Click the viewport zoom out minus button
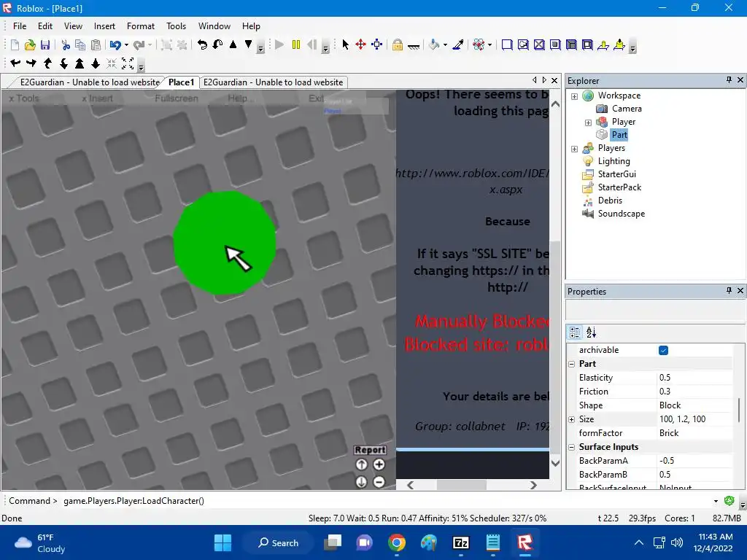747x560 pixels. 379,482
